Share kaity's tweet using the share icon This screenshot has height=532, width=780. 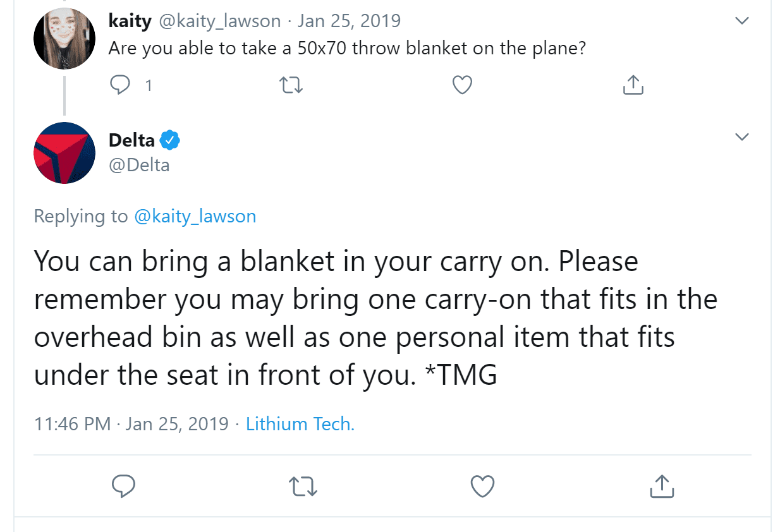633,84
